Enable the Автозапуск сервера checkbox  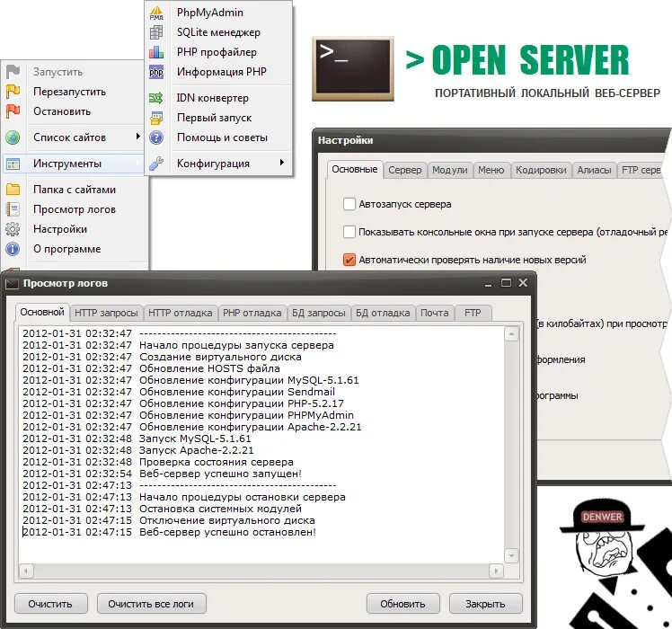pyautogui.click(x=349, y=204)
